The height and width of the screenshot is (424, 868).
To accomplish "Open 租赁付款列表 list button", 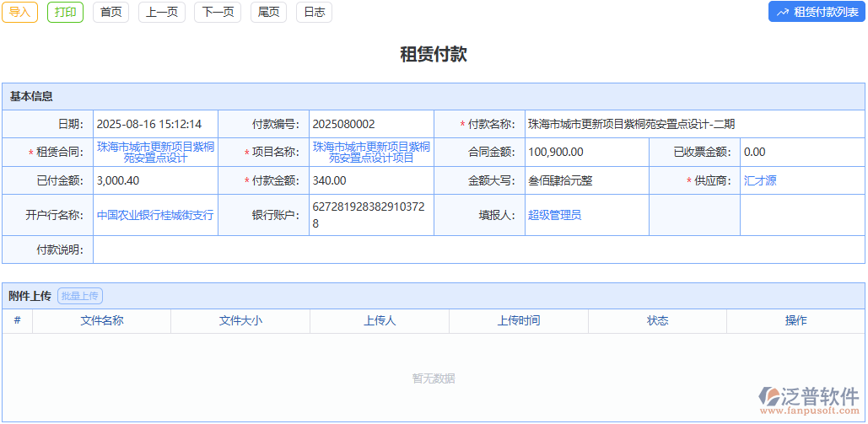I will click(817, 12).
